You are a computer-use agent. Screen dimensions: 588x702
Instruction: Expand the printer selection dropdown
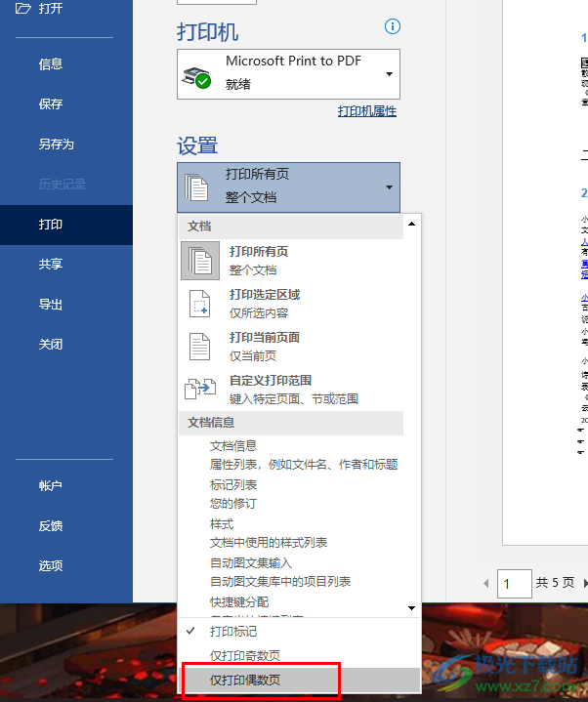tap(389, 75)
